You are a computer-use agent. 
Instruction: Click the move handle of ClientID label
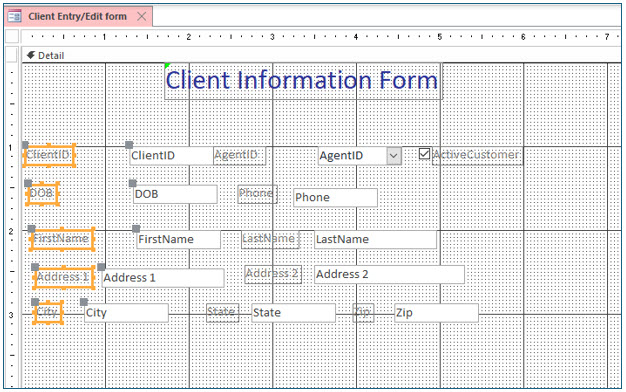coord(25,145)
